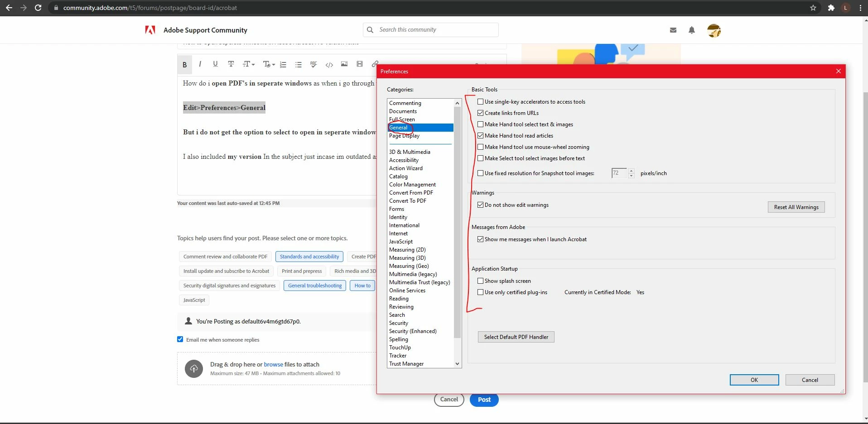868x424 pixels.
Task: Cancel the forum post
Action: pyautogui.click(x=449, y=400)
